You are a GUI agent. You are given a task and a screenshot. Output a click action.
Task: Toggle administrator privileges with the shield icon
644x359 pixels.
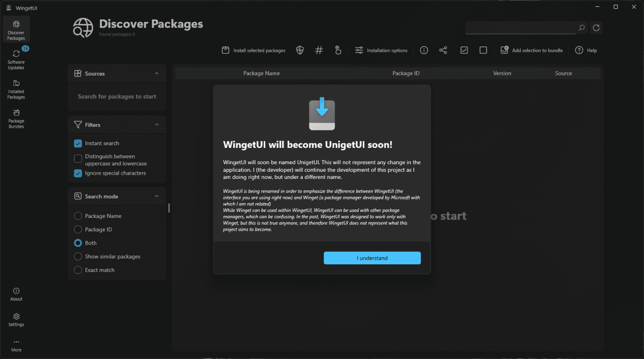click(x=299, y=50)
